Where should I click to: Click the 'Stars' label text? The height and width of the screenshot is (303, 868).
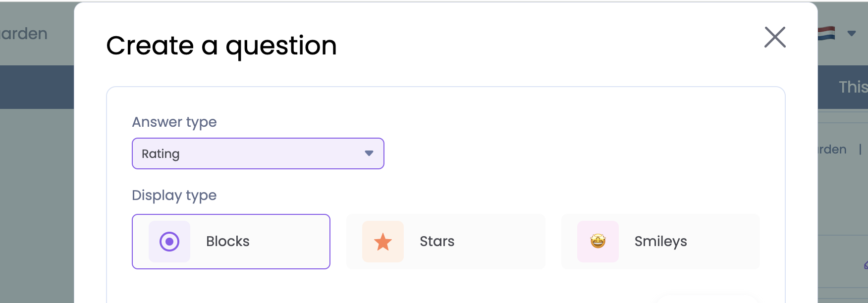tap(437, 242)
